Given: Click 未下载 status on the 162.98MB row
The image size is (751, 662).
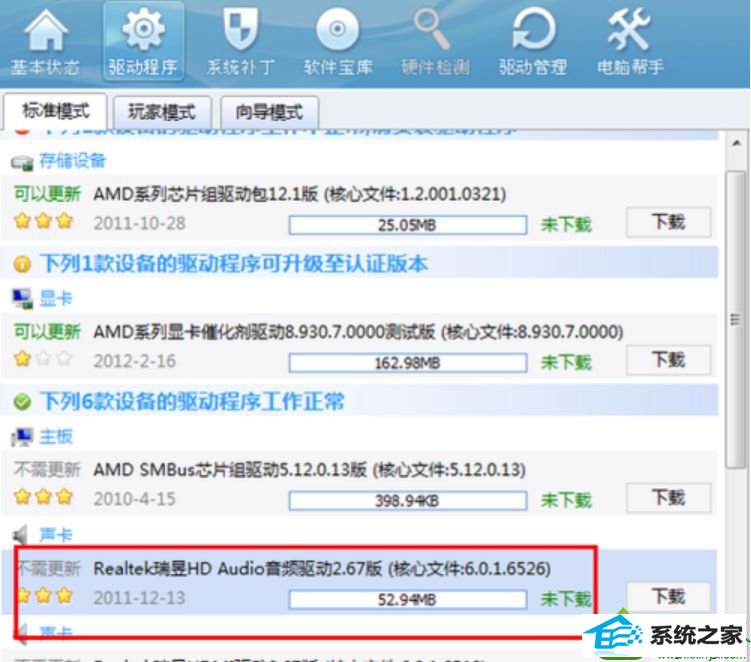Looking at the screenshot, I should pos(566,362).
